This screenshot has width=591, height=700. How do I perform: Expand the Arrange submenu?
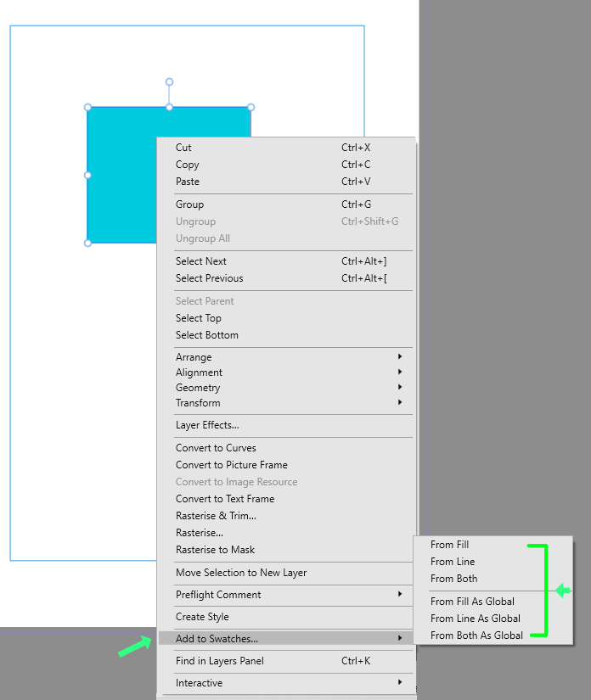(x=286, y=356)
